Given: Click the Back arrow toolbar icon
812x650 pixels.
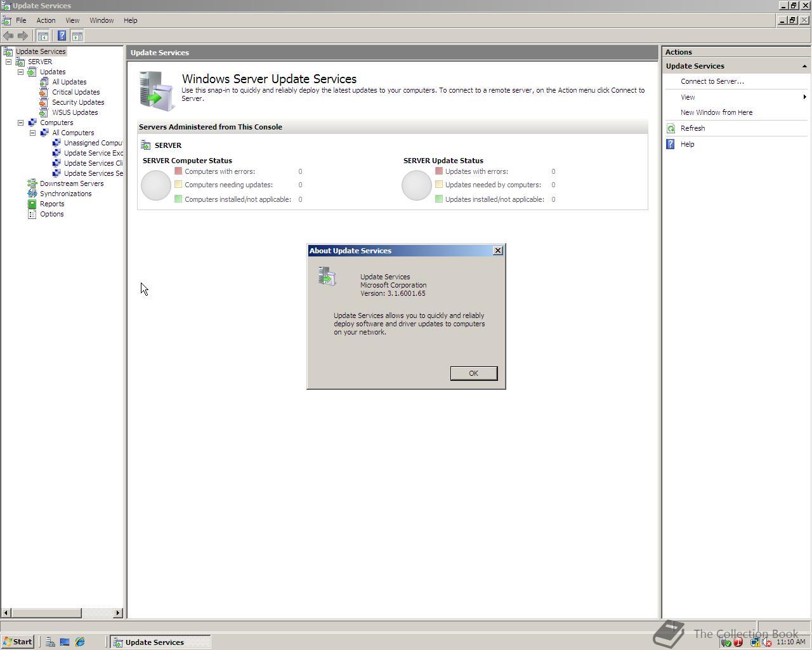Looking at the screenshot, I should [8, 36].
